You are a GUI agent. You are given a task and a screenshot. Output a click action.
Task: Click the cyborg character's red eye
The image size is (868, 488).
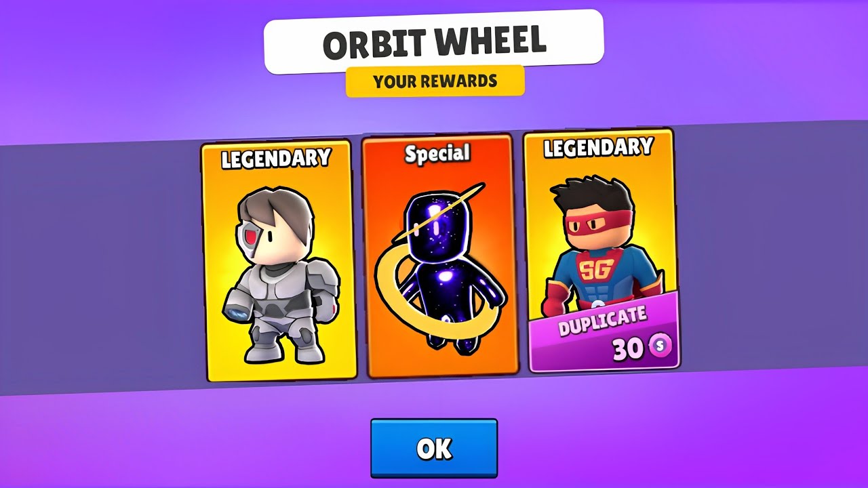250,237
